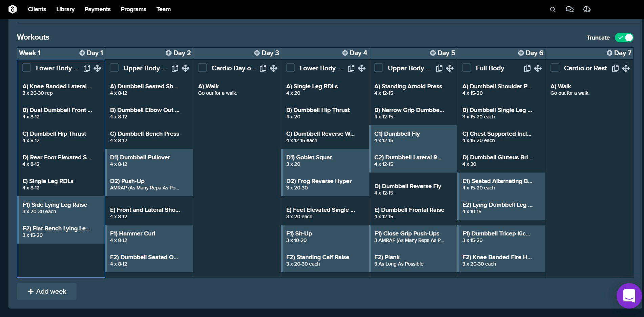Image resolution: width=644 pixels, height=317 pixels.
Task: Click the search magnifier icon
Action: [x=553, y=9]
